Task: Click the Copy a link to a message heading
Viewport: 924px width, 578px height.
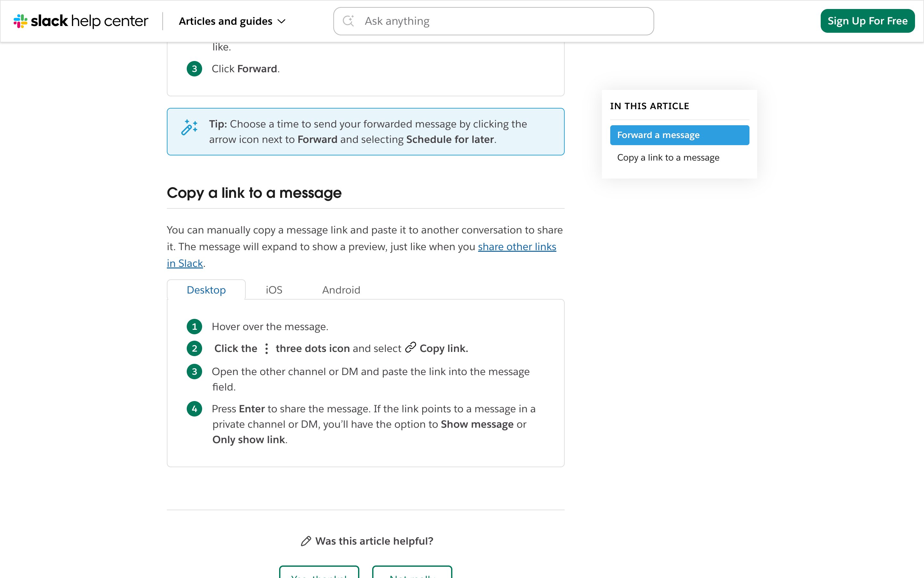Action: [x=254, y=193]
